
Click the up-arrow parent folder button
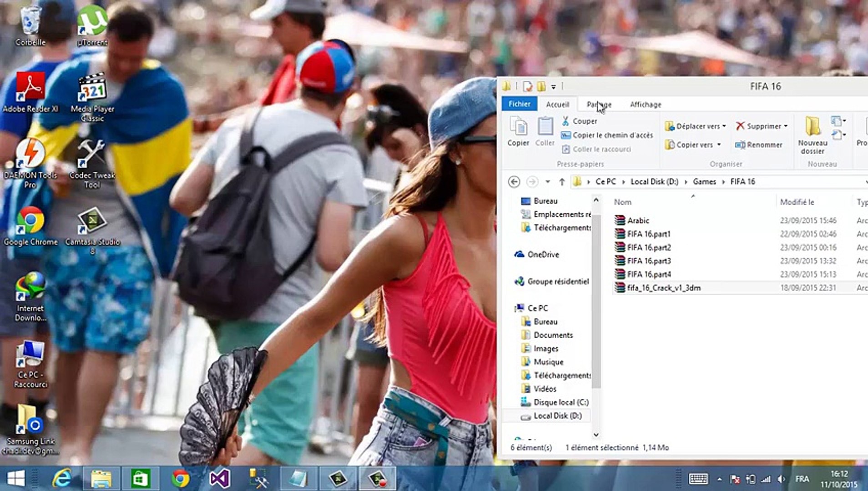coord(562,182)
